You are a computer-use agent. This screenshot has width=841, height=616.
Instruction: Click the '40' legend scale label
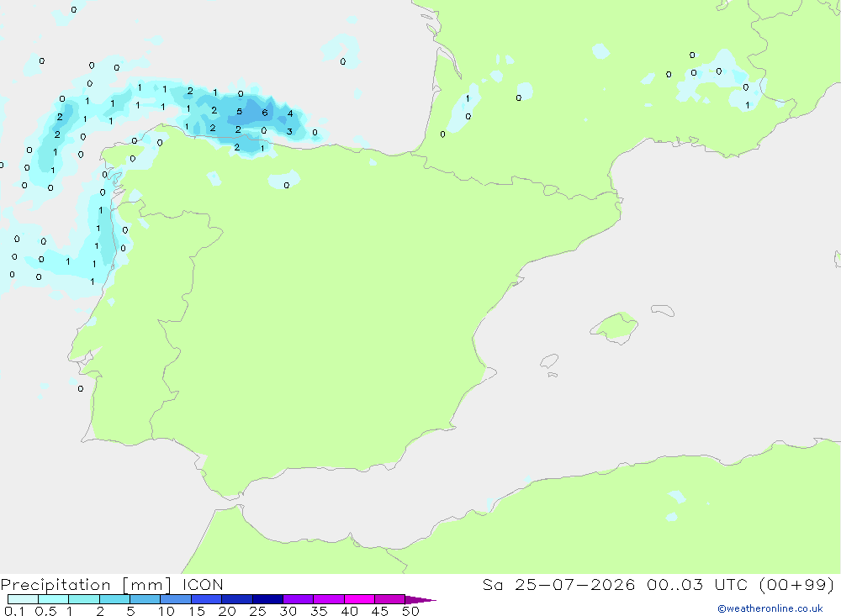[350, 611]
